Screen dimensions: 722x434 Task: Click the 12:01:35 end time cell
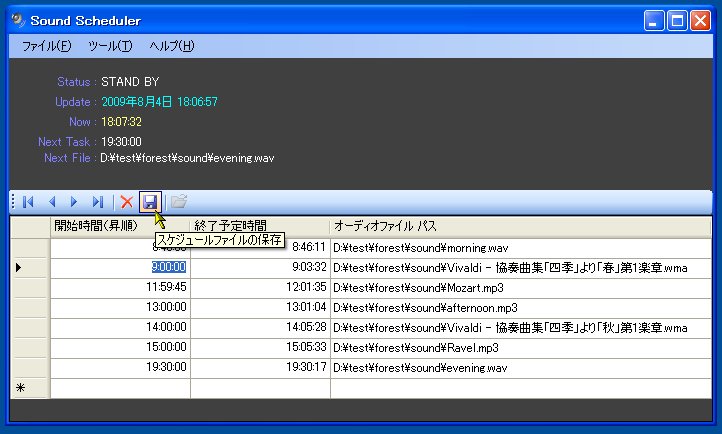click(x=260, y=288)
